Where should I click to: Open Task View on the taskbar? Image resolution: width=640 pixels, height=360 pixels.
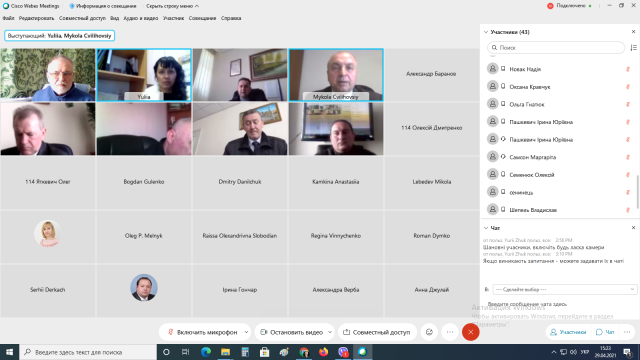point(185,352)
